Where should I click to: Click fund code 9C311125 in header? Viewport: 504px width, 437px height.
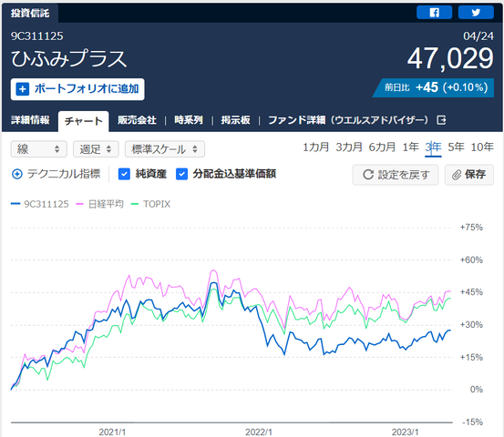(37, 36)
